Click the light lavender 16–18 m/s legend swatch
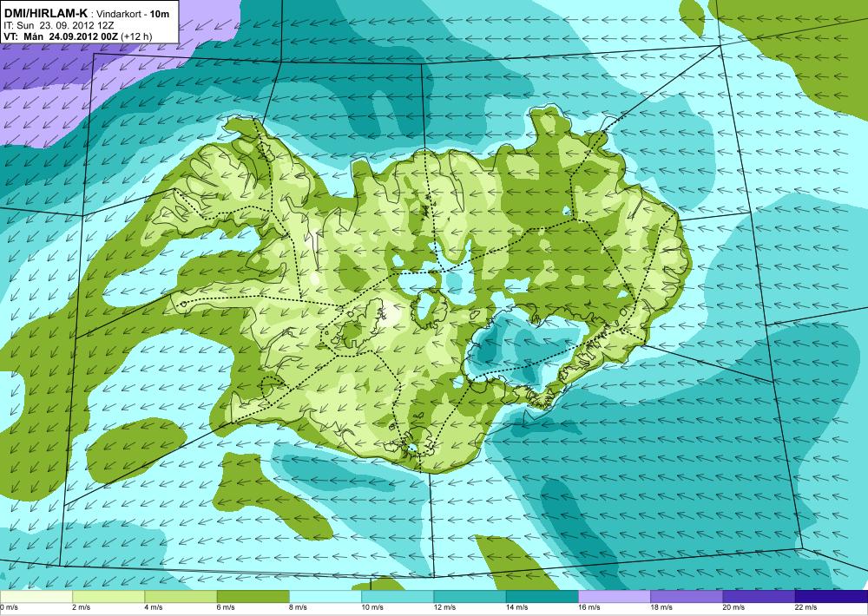 pos(615,597)
